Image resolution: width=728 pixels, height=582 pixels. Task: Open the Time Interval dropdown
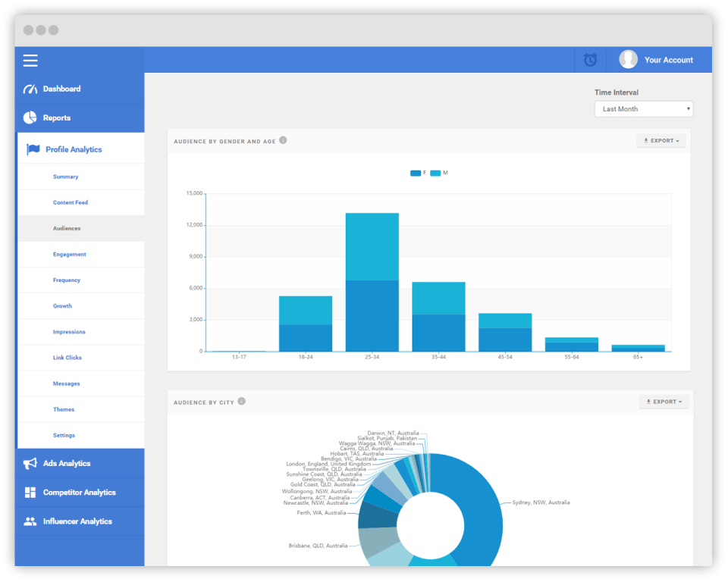click(x=643, y=108)
